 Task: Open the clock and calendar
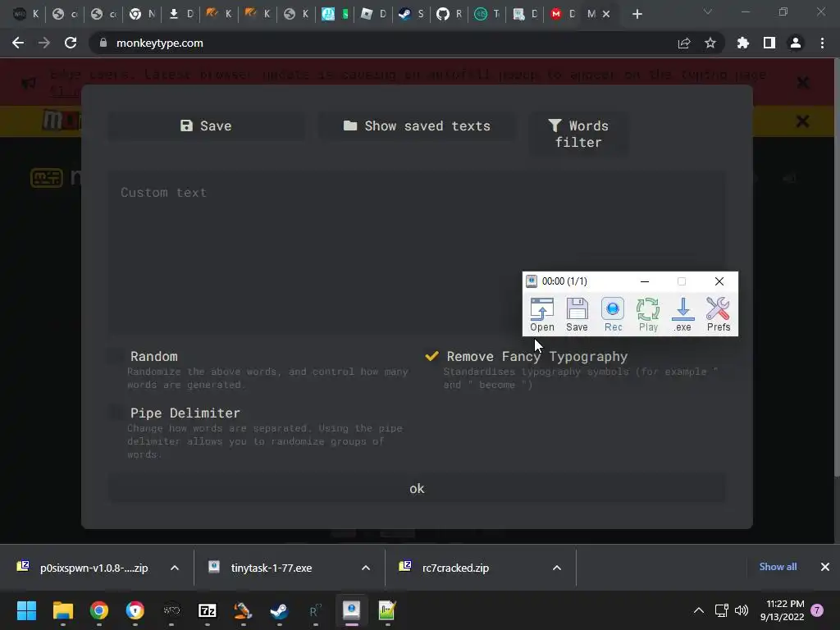coord(782,610)
